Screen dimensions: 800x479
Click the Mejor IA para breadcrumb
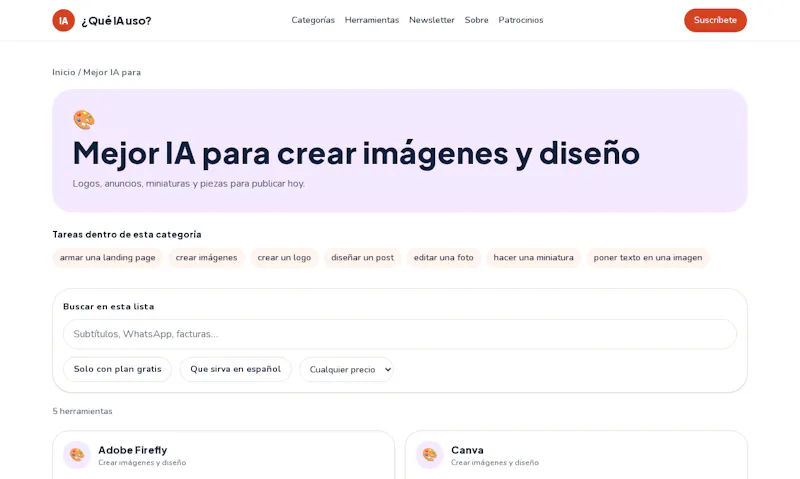(x=112, y=72)
